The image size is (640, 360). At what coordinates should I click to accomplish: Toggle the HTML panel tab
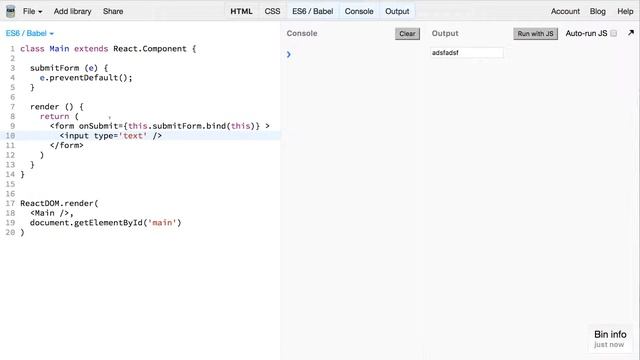pyautogui.click(x=241, y=11)
